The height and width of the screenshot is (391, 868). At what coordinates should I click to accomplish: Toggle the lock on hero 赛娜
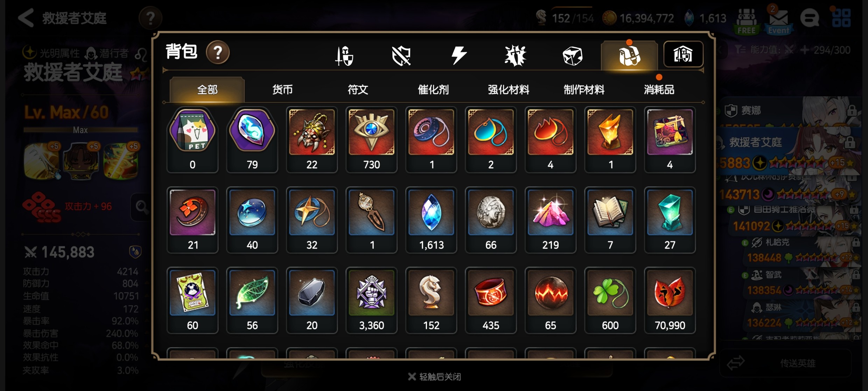[852, 111]
